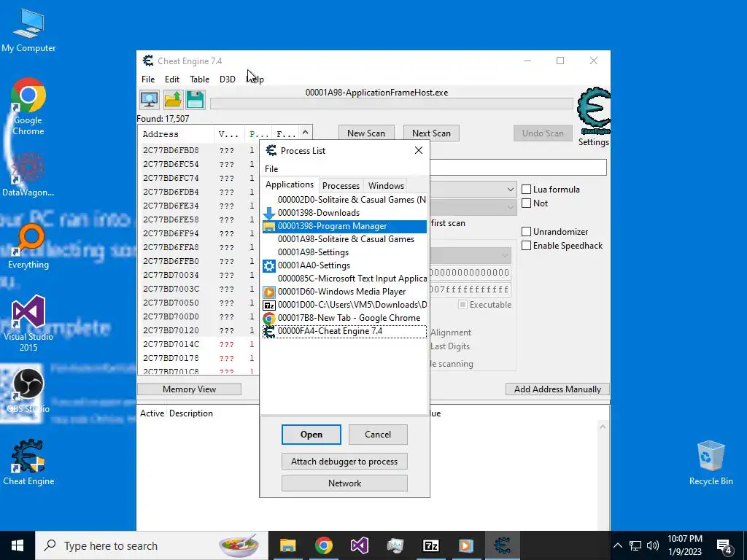Click Windows Start button
The image size is (747, 560).
(x=18, y=545)
